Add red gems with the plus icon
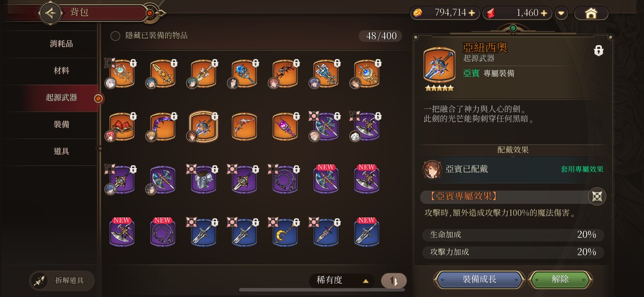The image size is (644, 297). [544, 13]
